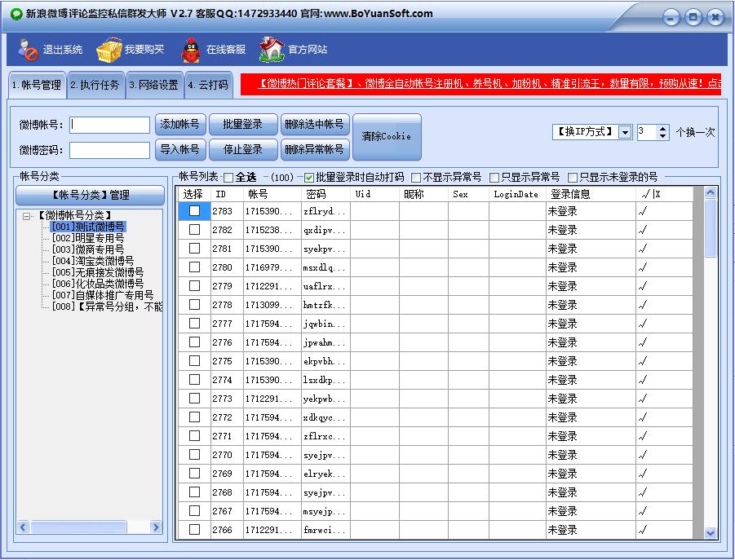
Task: Click the 导入帐号 button
Action: click(x=180, y=149)
